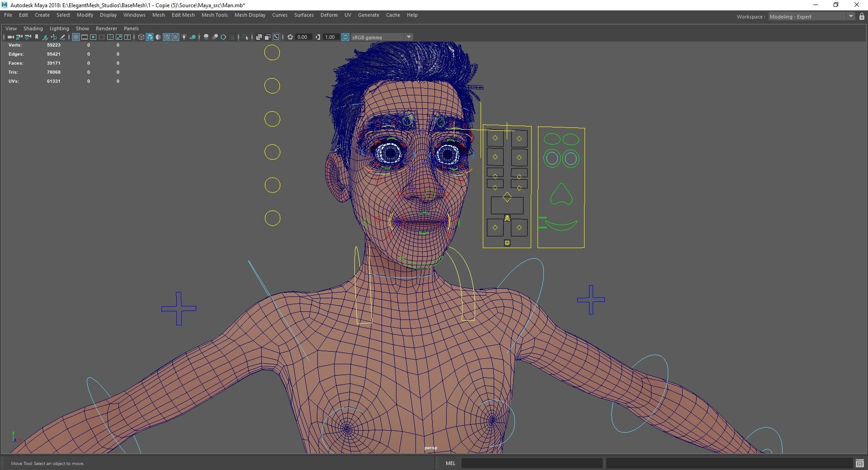Select the Grease Pencil tool icon
This screenshot has height=470, width=868.
(x=62, y=37)
